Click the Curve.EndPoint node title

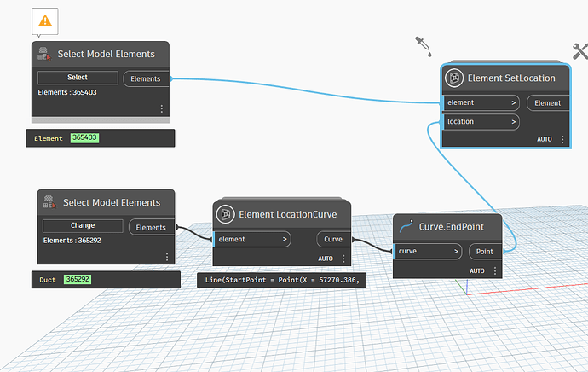coord(451,227)
